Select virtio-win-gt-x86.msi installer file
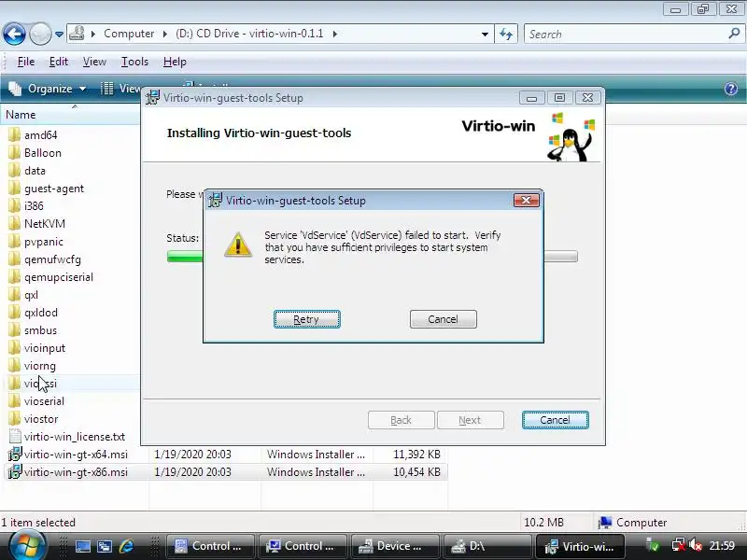Viewport: 747px width, 560px height. pos(77,472)
